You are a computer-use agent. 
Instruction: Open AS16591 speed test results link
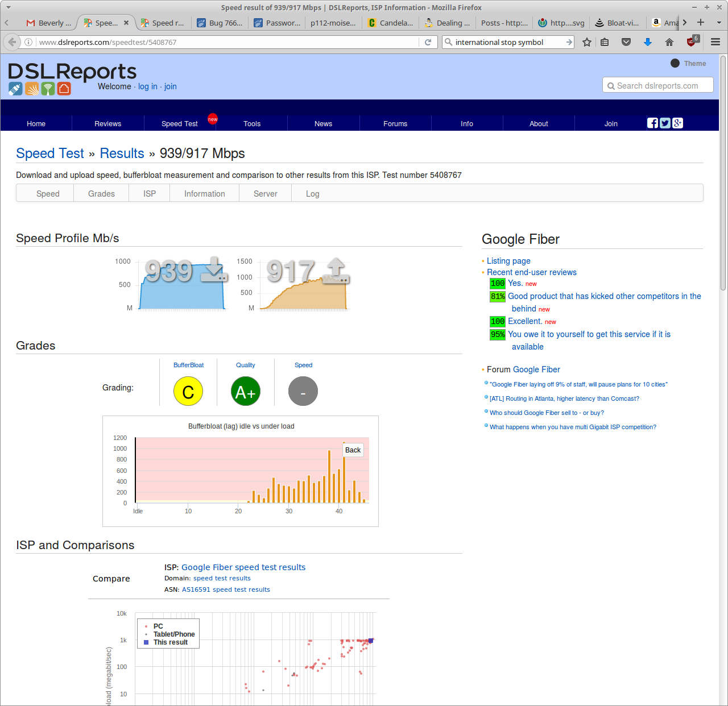(226, 589)
